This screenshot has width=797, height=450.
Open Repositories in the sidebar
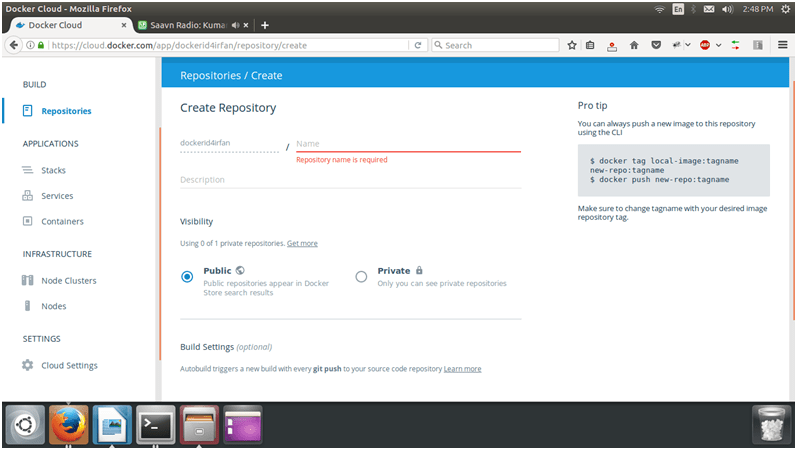point(66,111)
